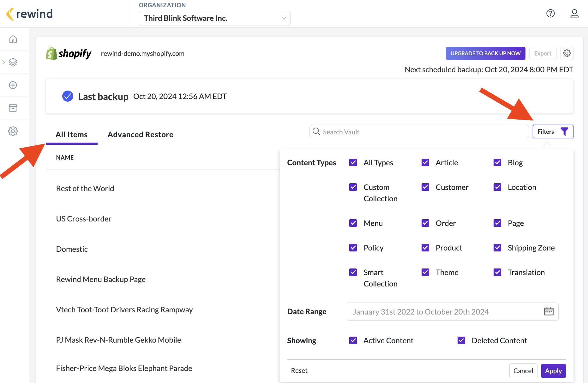Toggle the Page checkbox
The height and width of the screenshot is (383, 588).
pyautogui.click(x=497, y=223)
